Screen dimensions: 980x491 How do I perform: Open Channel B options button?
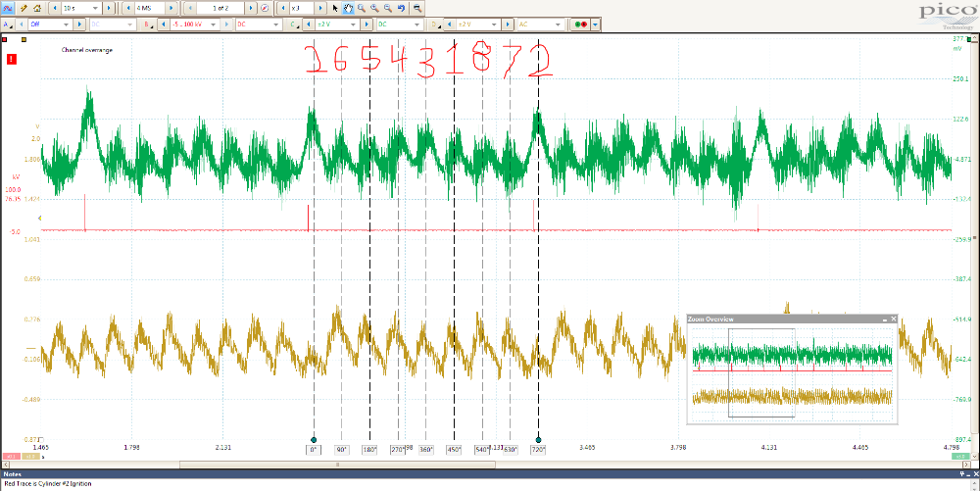tap(147, 24)
